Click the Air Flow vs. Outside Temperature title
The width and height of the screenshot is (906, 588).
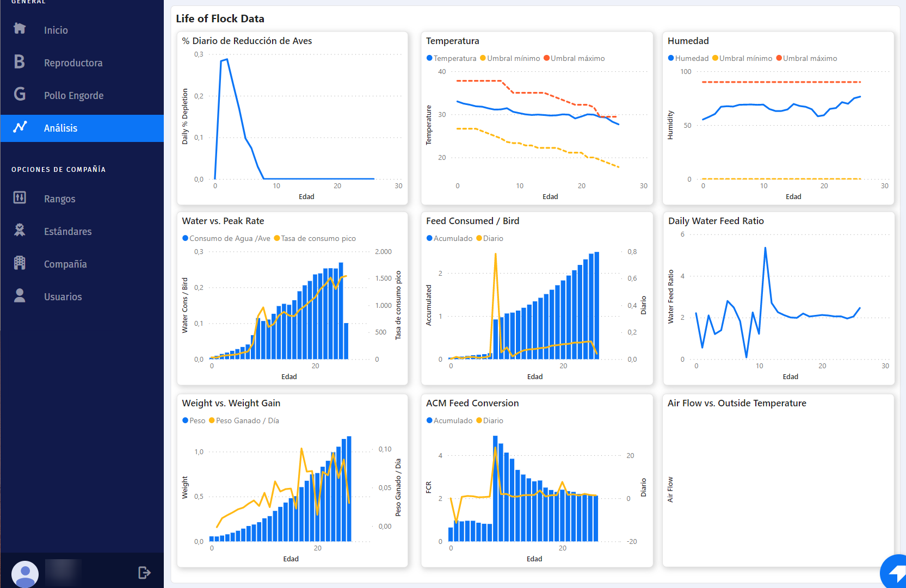[737, 403]
